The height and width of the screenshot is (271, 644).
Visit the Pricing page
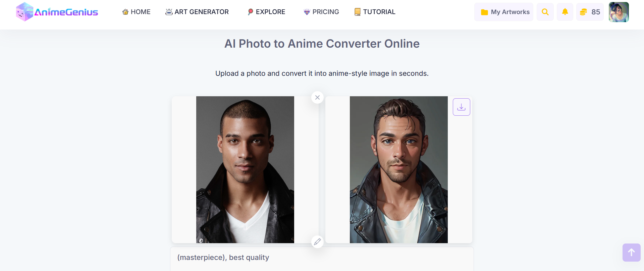[x=321, y=12]
